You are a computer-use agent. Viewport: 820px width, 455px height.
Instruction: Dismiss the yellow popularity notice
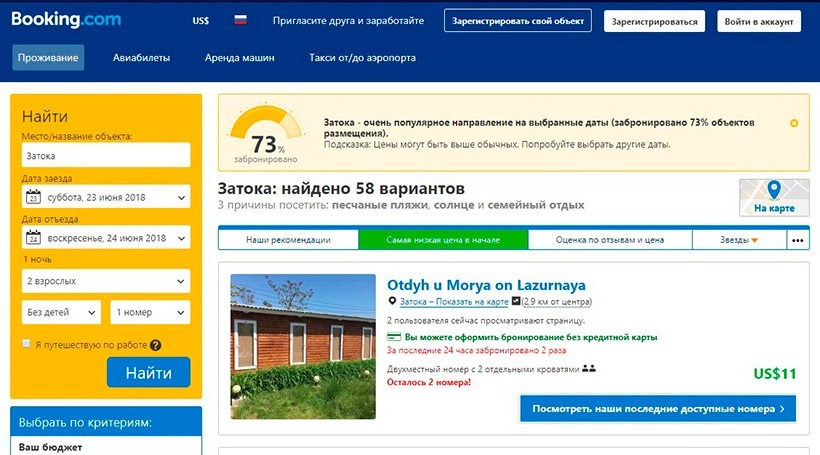pyautogui.click(x=794, y=123)
